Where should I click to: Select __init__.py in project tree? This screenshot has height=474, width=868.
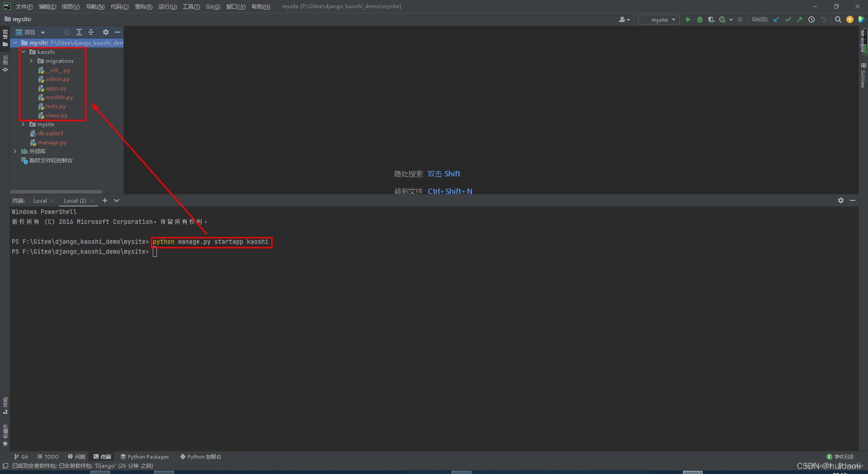coord(57,70)
